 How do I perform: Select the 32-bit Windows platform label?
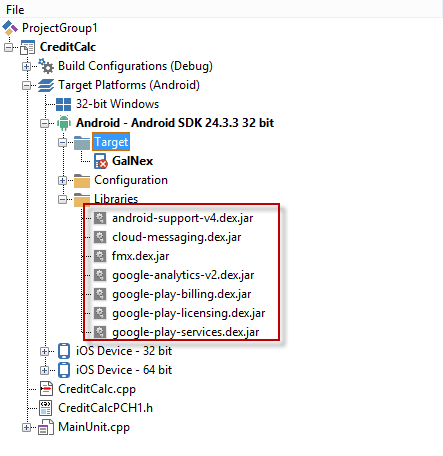(117, 104)
